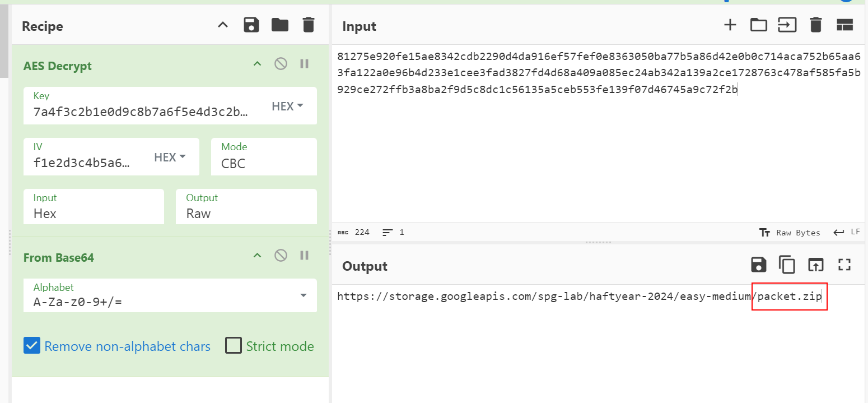Replace input with output

tap(816, 265)
